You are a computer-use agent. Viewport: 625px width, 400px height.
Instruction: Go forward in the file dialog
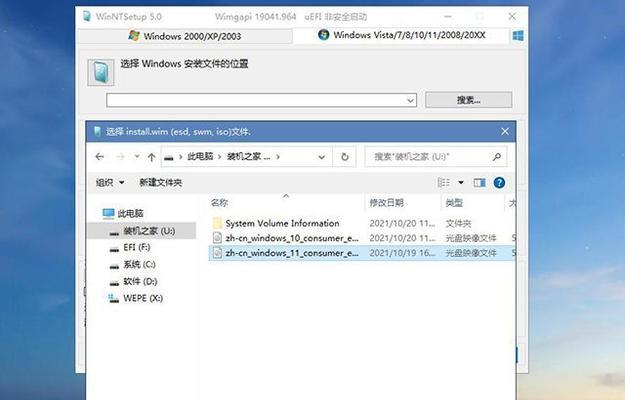pos(120,157)
